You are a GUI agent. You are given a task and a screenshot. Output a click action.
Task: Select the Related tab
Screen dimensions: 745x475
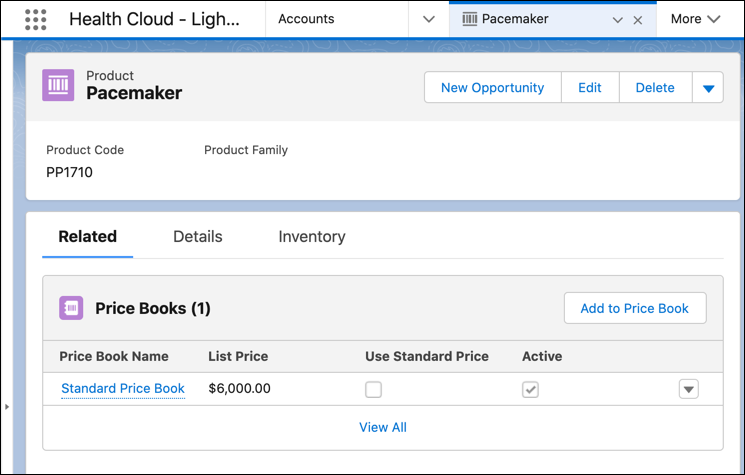click(x=88, y=237)
